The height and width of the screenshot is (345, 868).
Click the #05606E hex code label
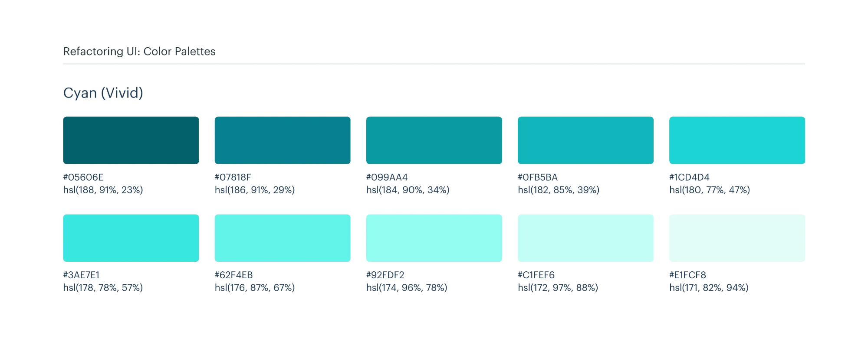(x=83, y=177)
